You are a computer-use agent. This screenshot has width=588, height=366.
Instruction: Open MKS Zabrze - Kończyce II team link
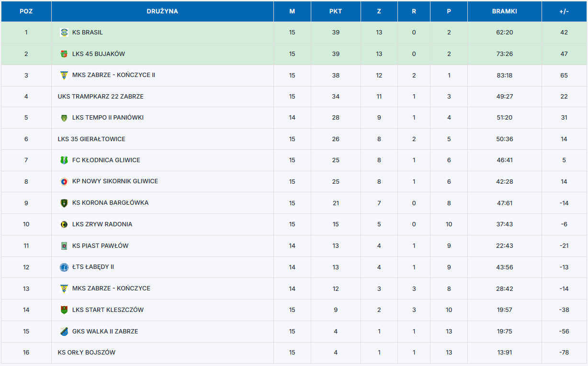pyautogui.click(x=113, y=75)
